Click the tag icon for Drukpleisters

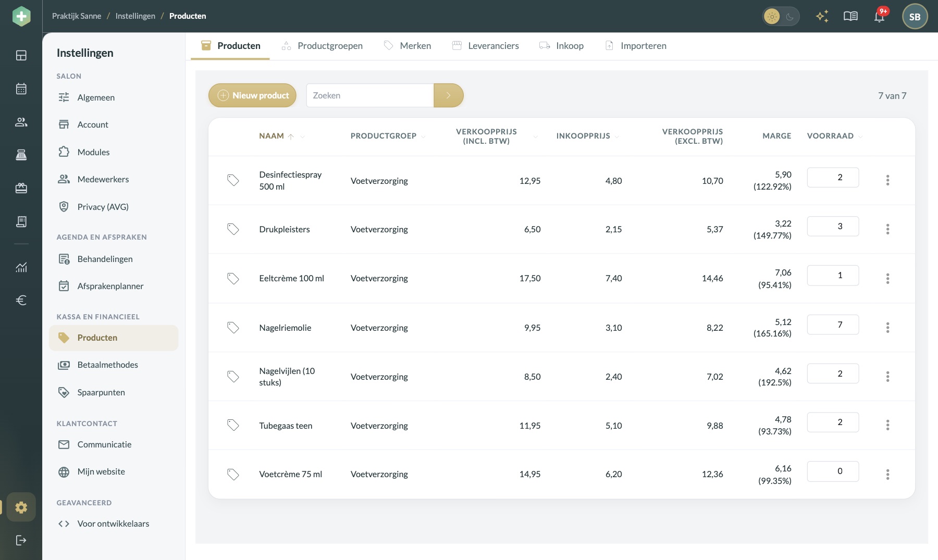pyautogui.click(x=233, y=229)
